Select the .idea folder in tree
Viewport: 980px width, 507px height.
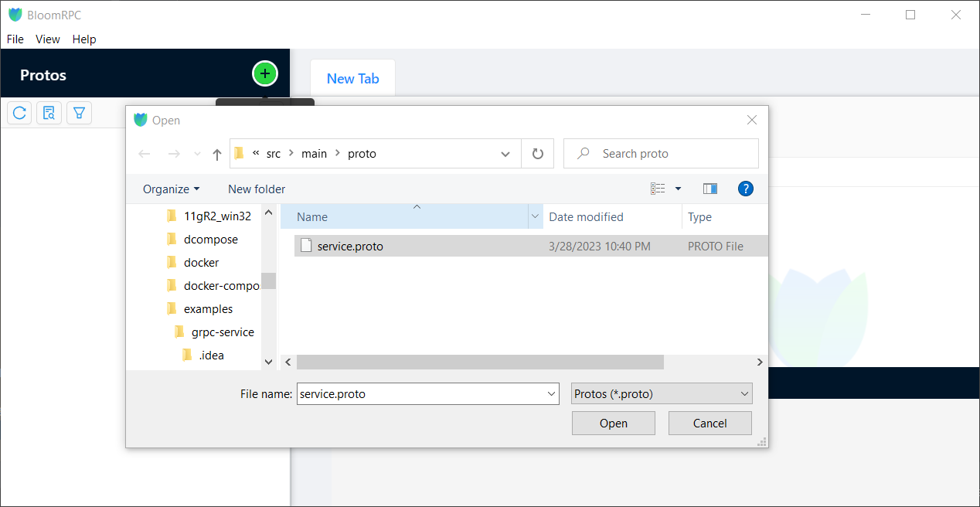pyautogui.click(x=211, y=356)
